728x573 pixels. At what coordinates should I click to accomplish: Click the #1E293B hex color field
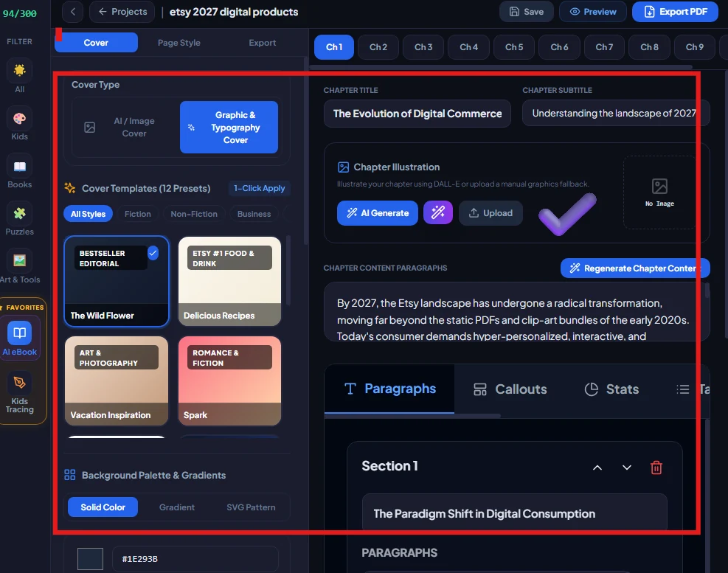(195, 558)
